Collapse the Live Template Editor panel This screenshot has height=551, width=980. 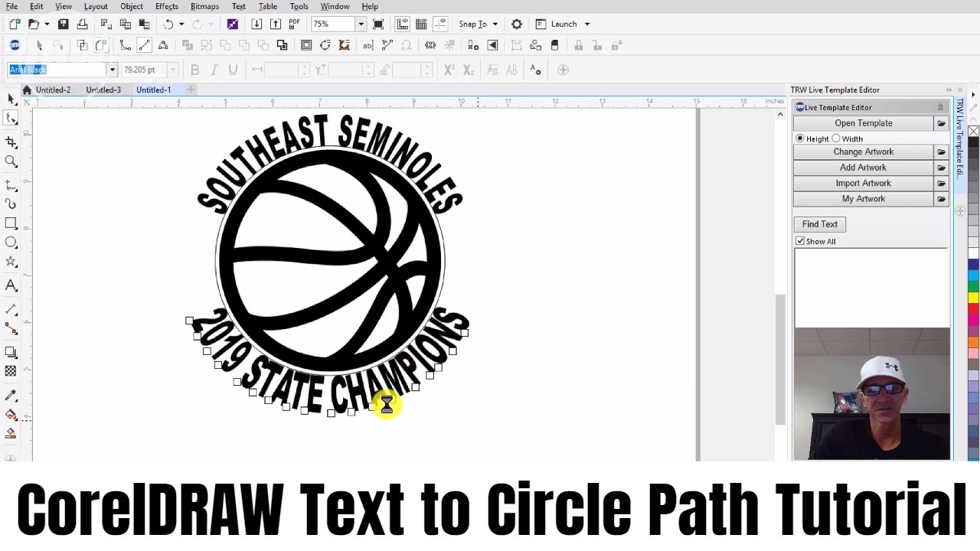(x=940, y=107)
